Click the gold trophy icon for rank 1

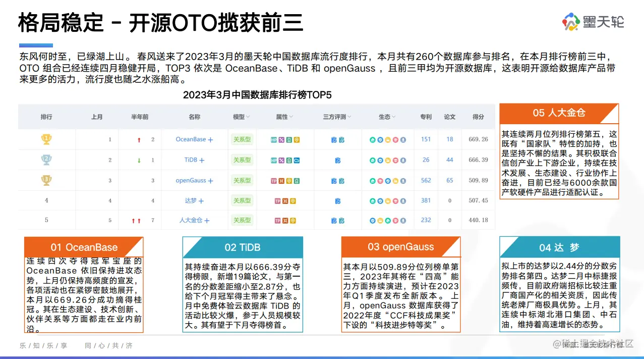coord(46,139)
